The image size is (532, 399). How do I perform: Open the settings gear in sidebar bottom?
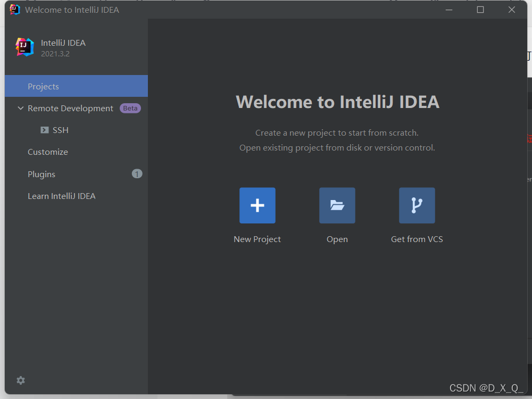tap(21, 380)
